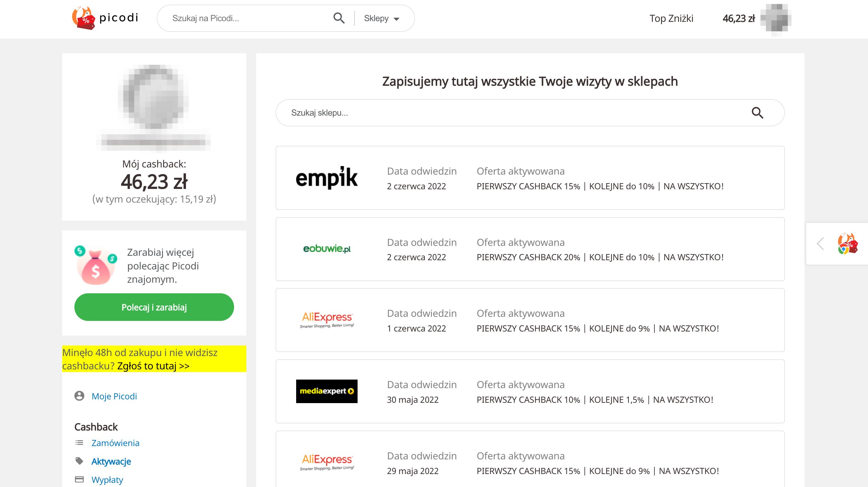This screenshot has width=868, height=487.
Task: Open the AliExpress logo dated 29 maja
Action: tap(327, 462)
